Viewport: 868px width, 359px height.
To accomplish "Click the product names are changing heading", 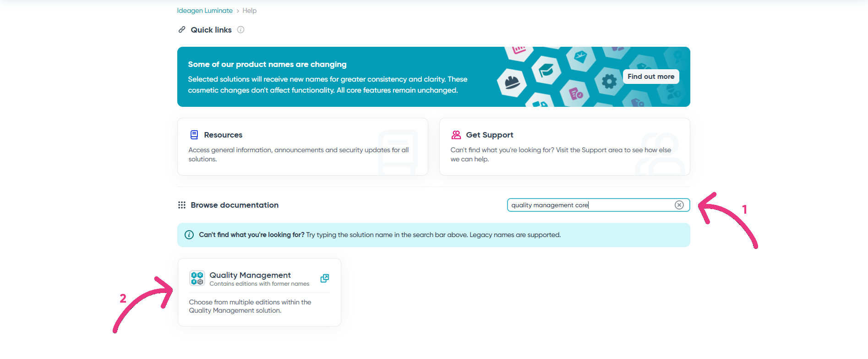I will point(267,64).
